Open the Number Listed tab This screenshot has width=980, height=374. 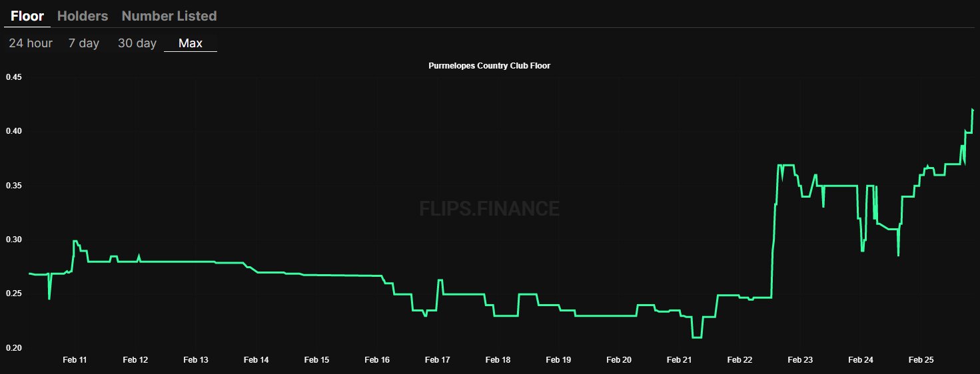coord(169,16)
